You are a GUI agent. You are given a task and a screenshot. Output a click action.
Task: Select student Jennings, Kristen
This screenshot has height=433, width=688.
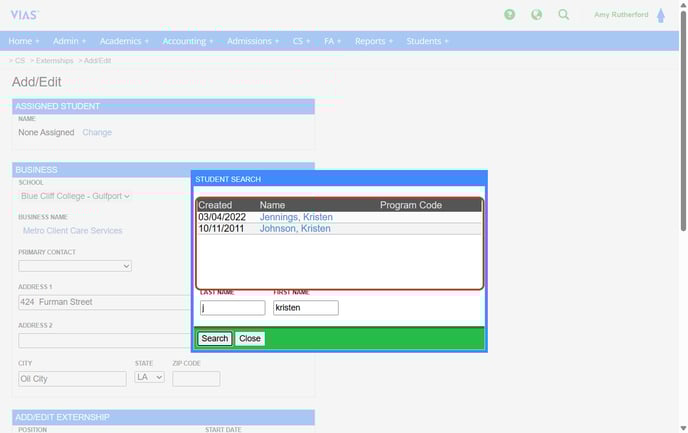tap(296, 217)
